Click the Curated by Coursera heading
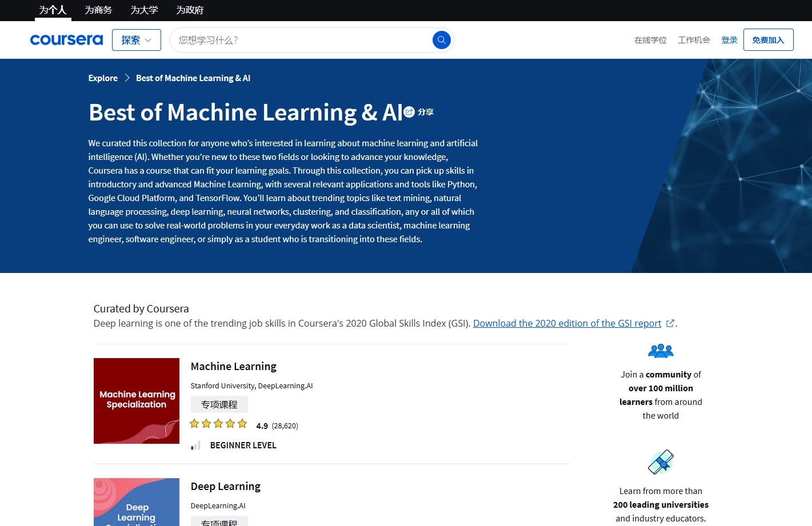Image resolution: width=812 pixels, height=526 pixels. 141,309
